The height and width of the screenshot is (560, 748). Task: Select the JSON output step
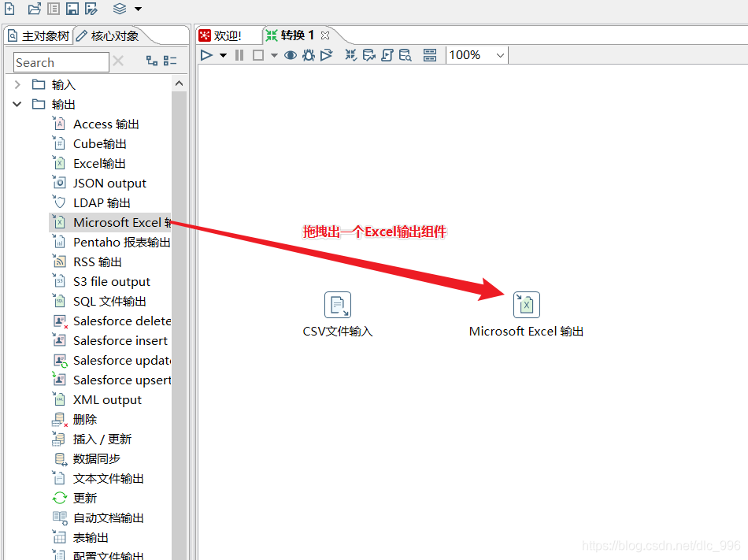(98, 184)
